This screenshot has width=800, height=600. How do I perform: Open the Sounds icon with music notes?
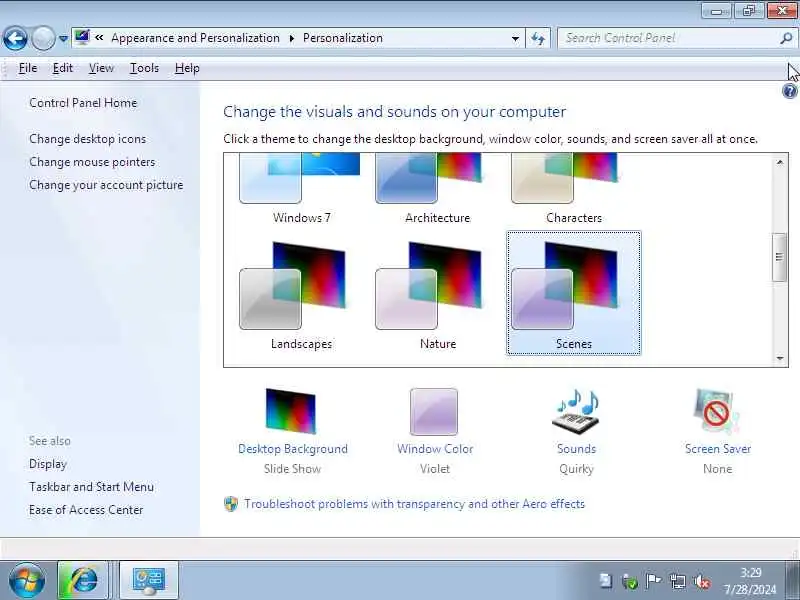[576, 412]
